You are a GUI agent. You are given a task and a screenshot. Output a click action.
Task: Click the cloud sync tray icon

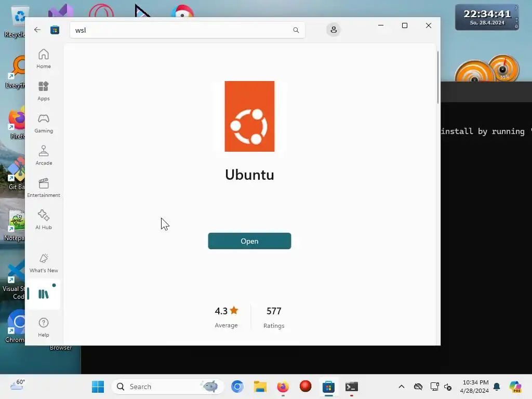418,387
